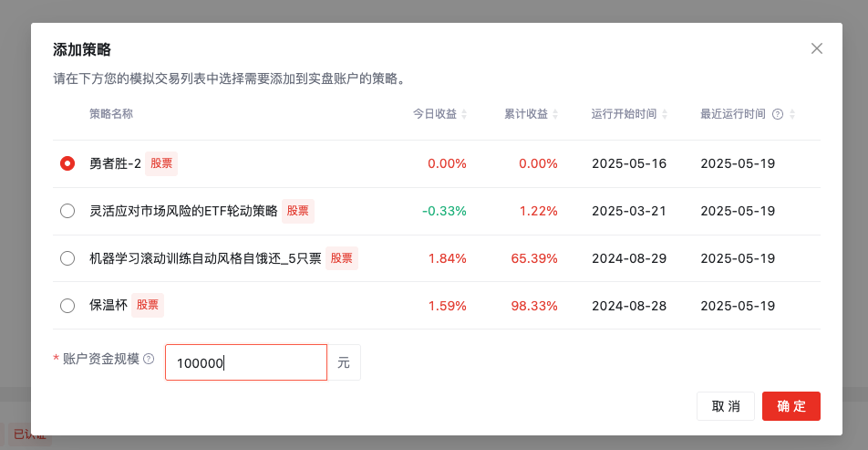Image resolution: width=868 pixels, height=450 pixels.
Task: Open help icon beside 账户资金规模
Action: pos(149,360)
